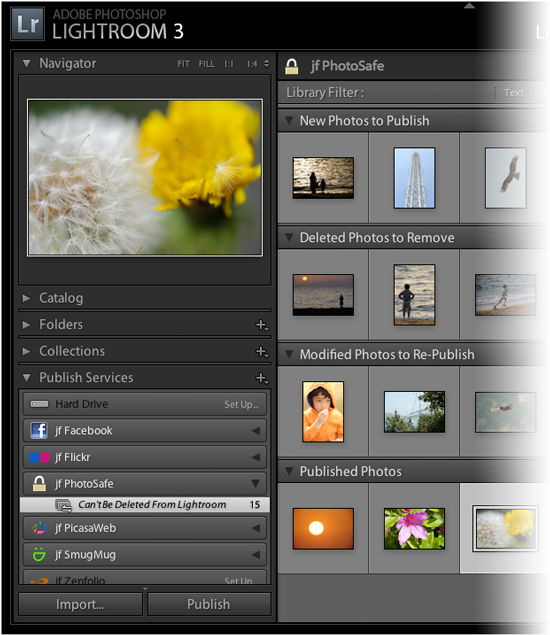Select the Hard Drive publish service row
The width and height of the screenshot is (550, 635).
coord(145,404)
